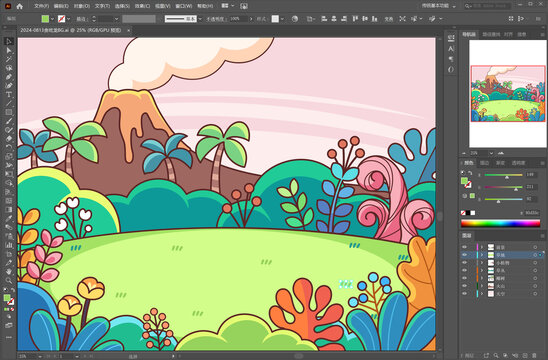This screenshot has width=548, height=360.
Task: Expand the top layer's disclosure arrow
Action: [x=482, y=247]
